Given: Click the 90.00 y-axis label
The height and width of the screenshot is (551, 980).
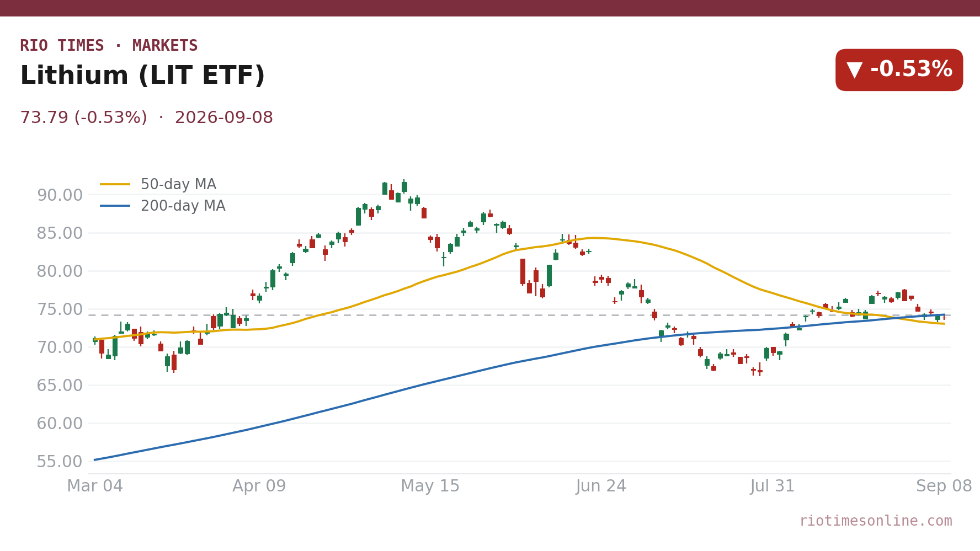Looking at the screenshot, I should (60, 195).
